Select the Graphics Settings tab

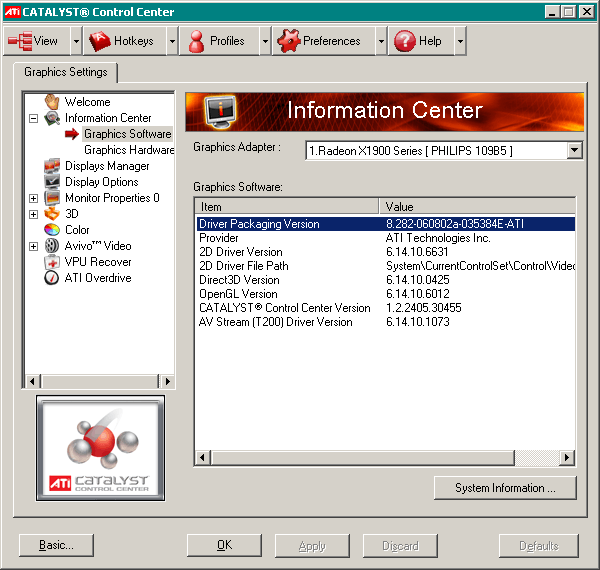[x=66, y=72]
